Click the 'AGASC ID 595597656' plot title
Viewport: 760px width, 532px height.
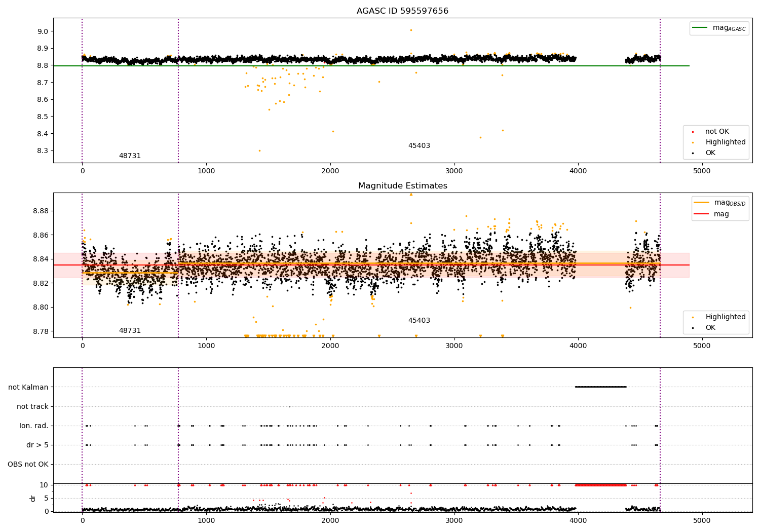point(402,11)
